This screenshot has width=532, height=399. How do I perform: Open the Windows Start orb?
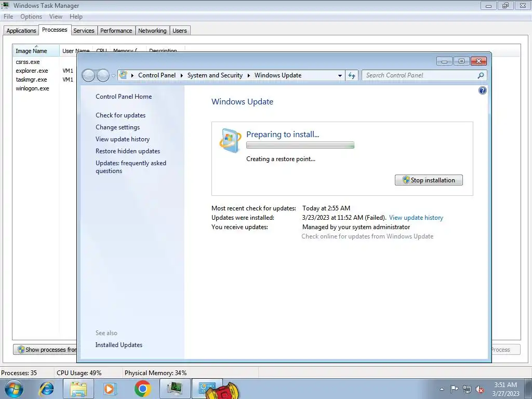pyautogui.click(x=14, y=389)
